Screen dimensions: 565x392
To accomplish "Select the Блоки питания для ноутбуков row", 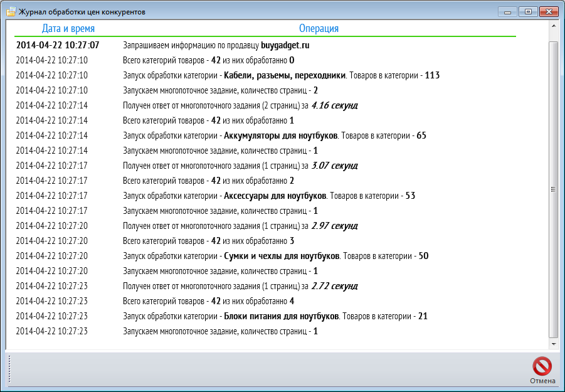I will (x=265, y=316).
